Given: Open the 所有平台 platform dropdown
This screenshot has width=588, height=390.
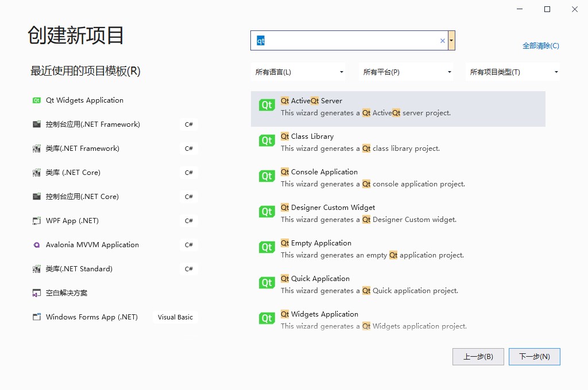Looking at the screenshot, I should (406, 72).
